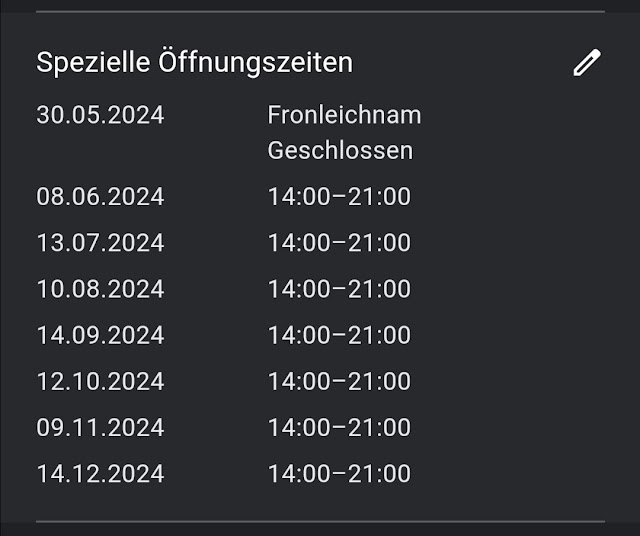
Task: Click the divider above special hours section
Action: pyautogui.click(x=320, y=12)
